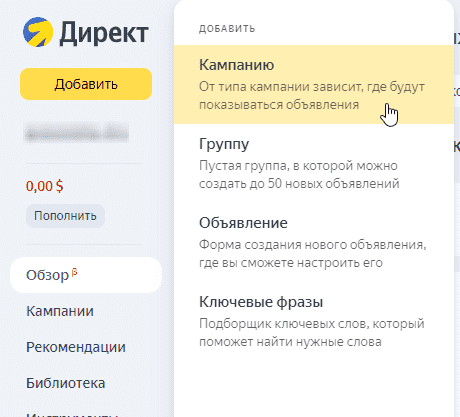Open the yellow Добавить button
Viewport: 460px width, 417px height.
click(x=86, y=84)
